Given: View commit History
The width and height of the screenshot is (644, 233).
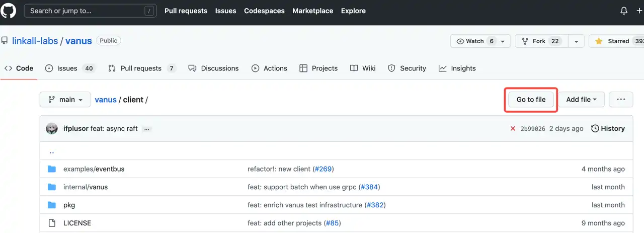Looking at the screenshot, I should (608, 129).
